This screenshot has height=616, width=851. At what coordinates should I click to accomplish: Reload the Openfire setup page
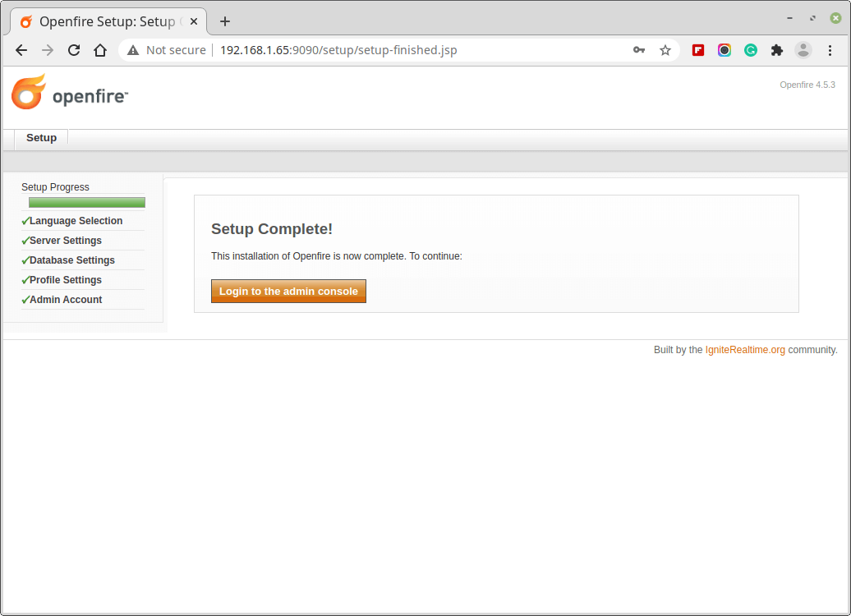[x=74, y=50]
